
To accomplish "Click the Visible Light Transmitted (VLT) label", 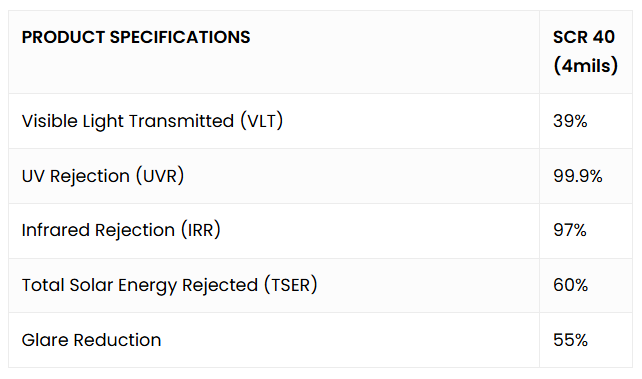I will [x=152, y=121].
